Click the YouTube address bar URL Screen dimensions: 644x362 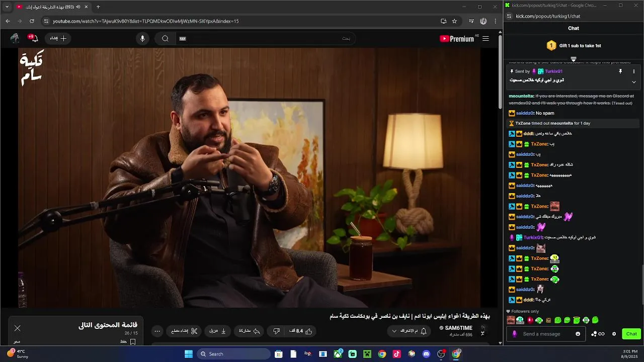coord(146,21)
